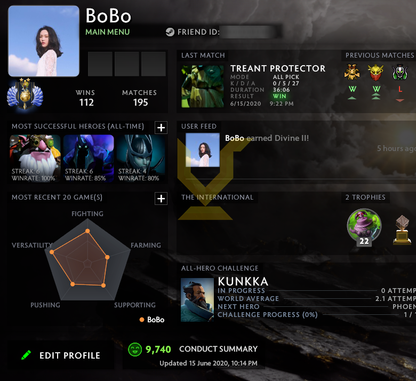Click the first empty featured hero slot
The image size is (416, 381).
(x=100, y=64)
